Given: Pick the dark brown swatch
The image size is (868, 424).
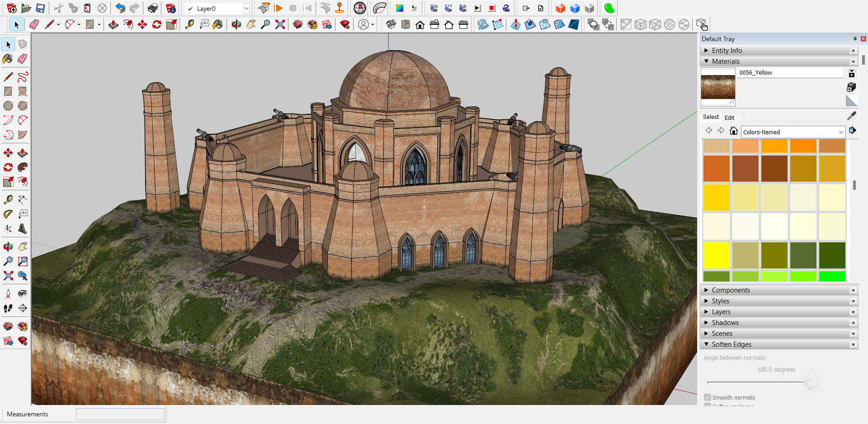Looking at the screenshot, I should (774, 169).
